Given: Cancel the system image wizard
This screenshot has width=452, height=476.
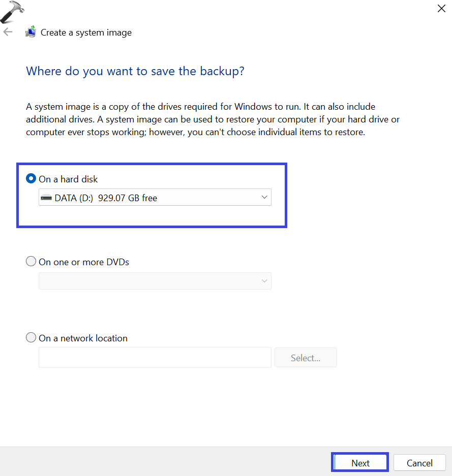Looking at the screenshot, I should 419,463.
